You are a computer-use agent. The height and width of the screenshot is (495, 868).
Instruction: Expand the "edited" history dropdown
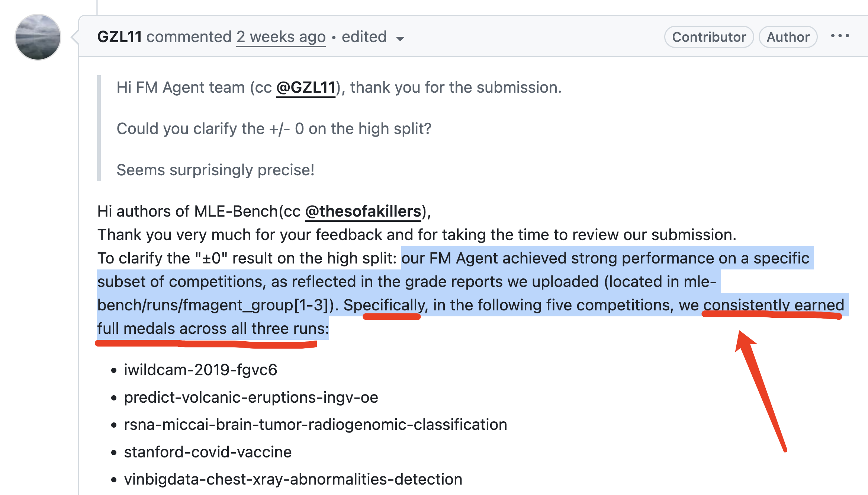(372, 37)
